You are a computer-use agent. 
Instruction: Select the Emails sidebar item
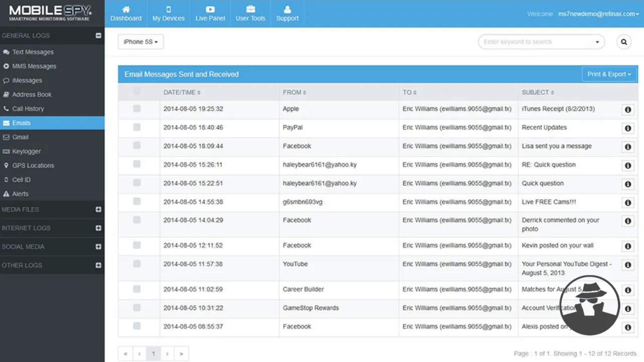pos(52,123)
